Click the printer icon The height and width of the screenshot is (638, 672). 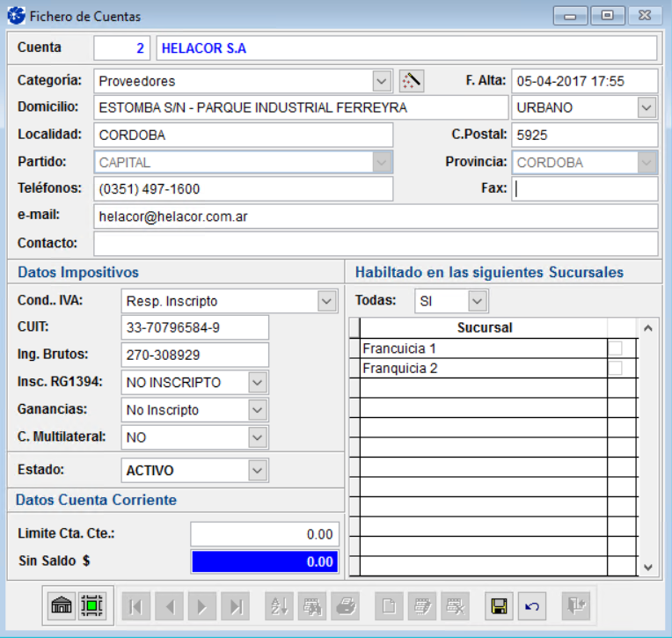(x=345, y=606)
